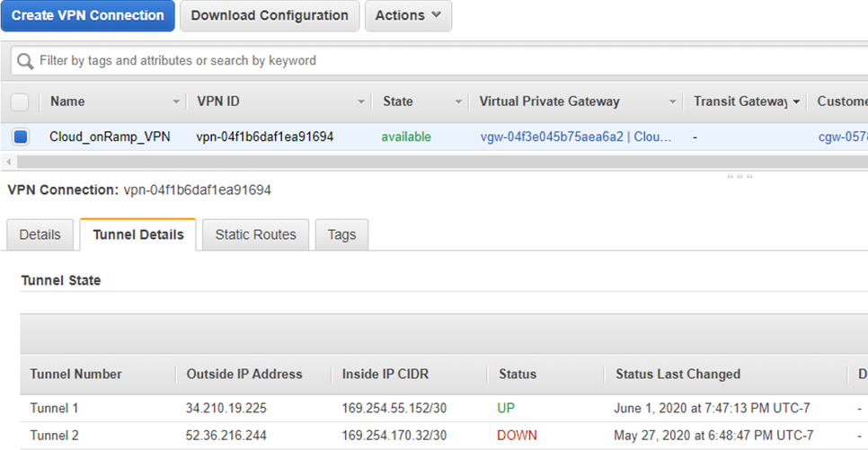Screen dimensions: 868x450
Task: Uncheck the Cloud_onRamp_VPN row checkbox
Action: tap(21, 137)
